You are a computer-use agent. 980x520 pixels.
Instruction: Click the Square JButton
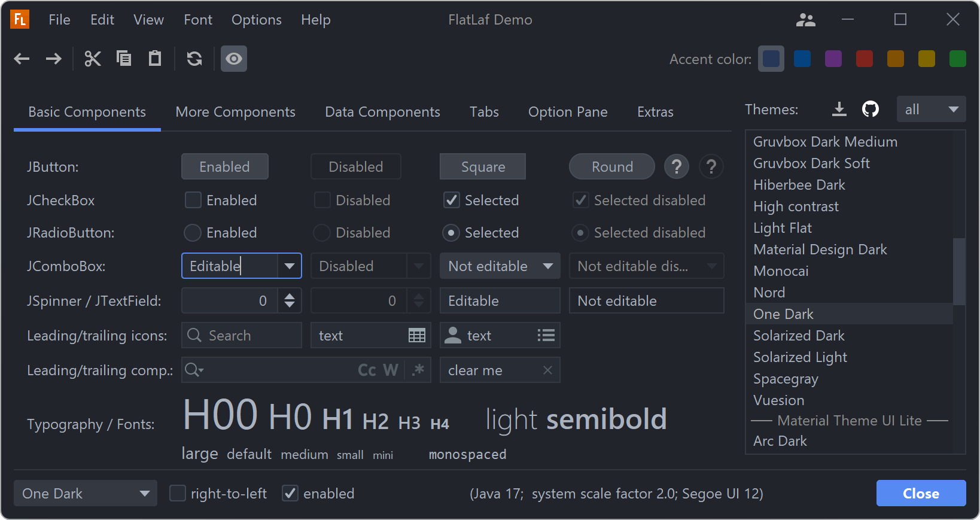click(x=483, y=167)
